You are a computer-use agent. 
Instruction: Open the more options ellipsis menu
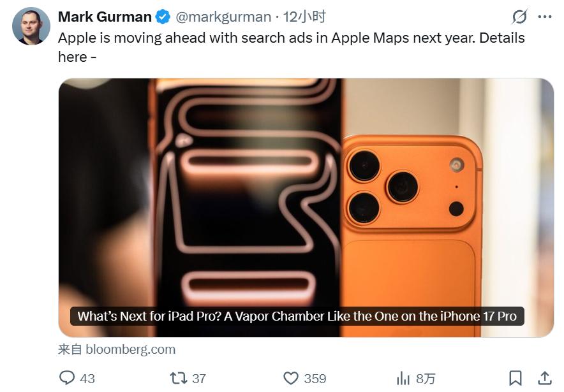pos(544,17)
